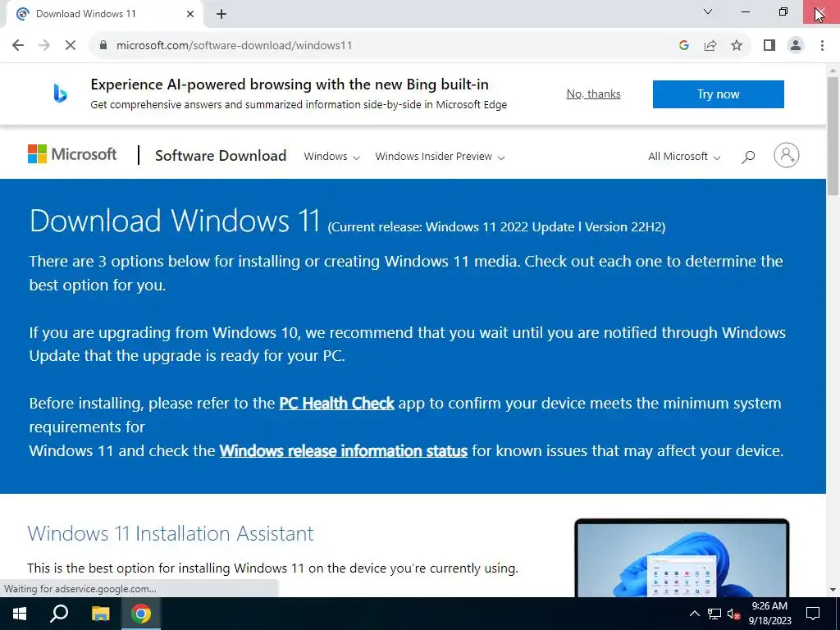Open the tab search chevron
Viewport: 840px width, 630px height.
coord(708,11)
